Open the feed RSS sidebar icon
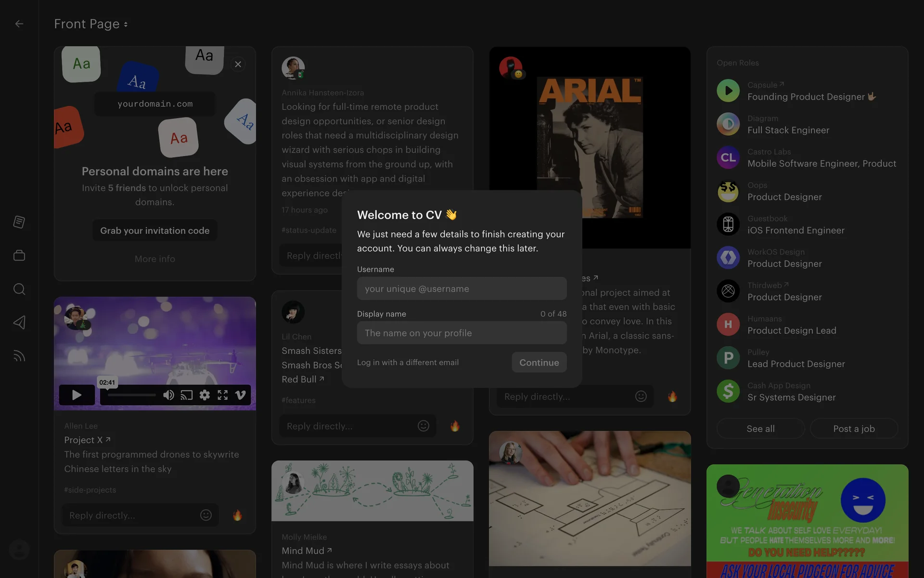 tap(19, 356)
